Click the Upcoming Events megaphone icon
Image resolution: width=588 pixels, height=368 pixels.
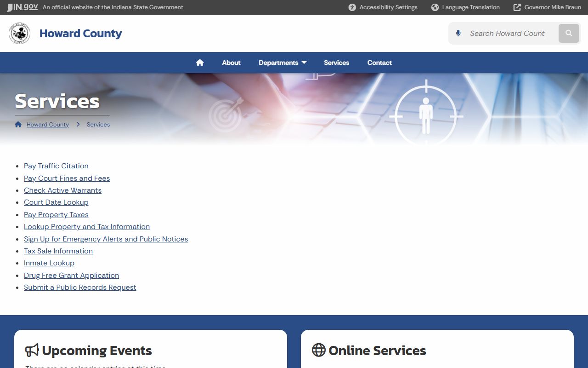(x=32, y=351)
